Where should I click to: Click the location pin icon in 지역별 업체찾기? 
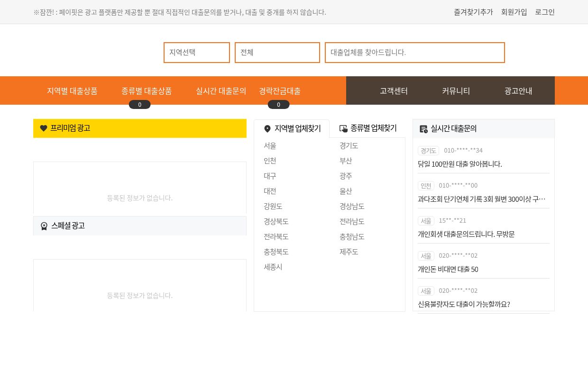[x=267, y=129]
